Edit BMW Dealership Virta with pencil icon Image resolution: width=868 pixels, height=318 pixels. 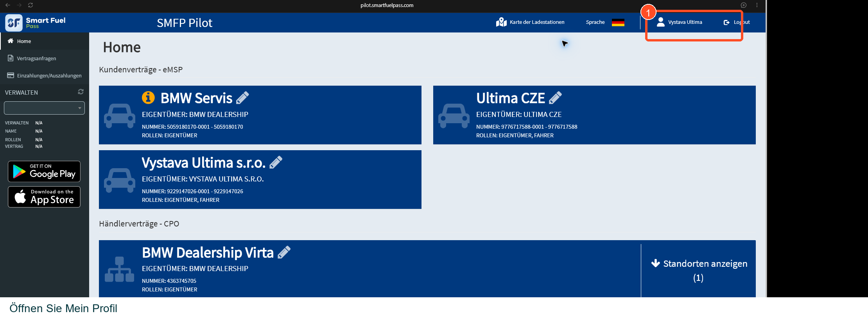coord(284,252)
